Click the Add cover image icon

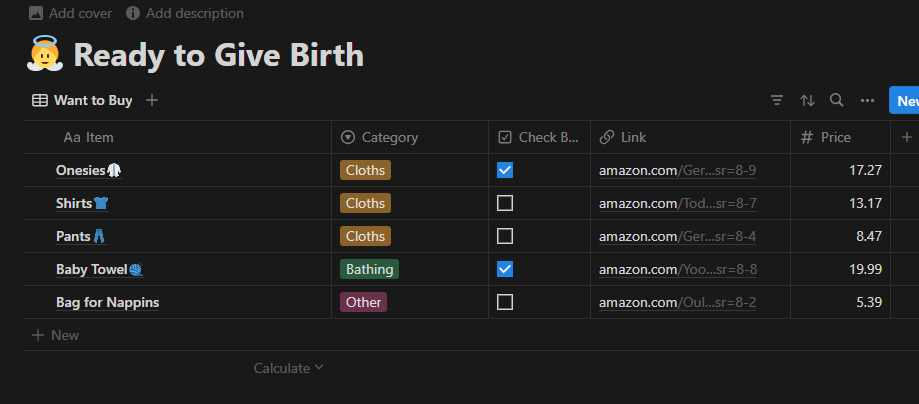coord(37,14)
